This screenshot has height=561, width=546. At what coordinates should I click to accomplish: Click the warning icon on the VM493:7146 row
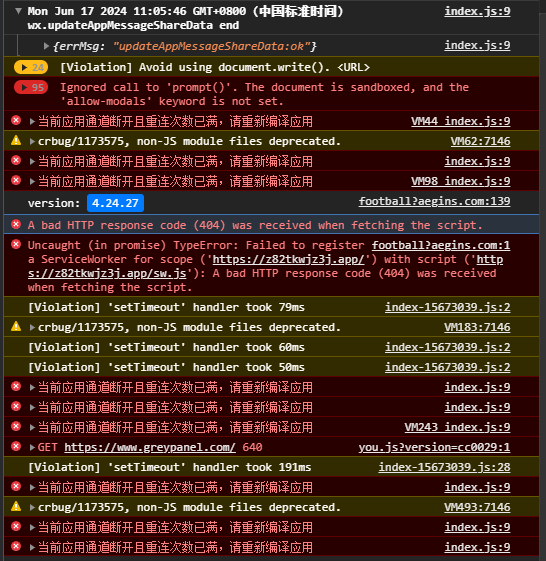tap(16, 507)
